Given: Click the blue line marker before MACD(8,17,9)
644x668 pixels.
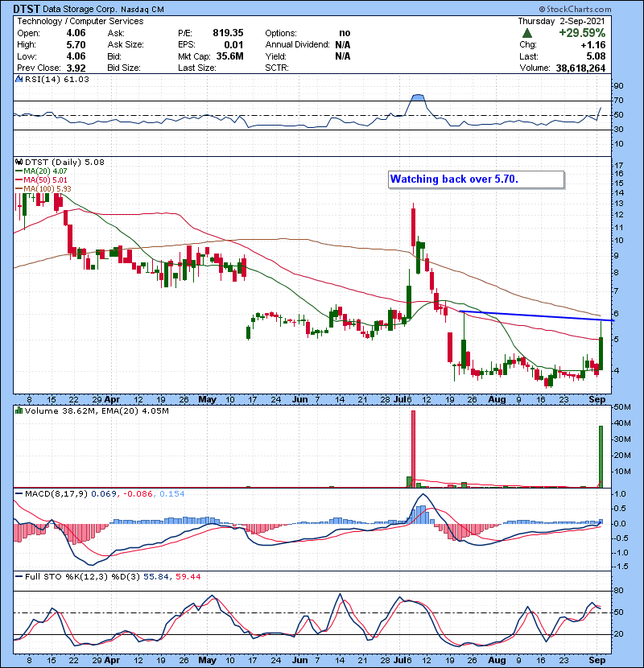Looking at the screenshot, I should tap(19, 494).
